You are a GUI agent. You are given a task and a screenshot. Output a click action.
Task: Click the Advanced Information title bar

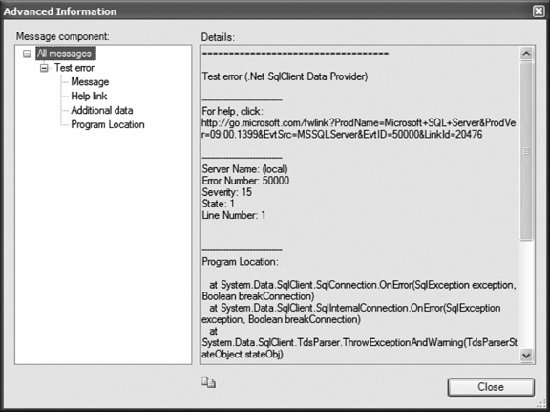267,11
